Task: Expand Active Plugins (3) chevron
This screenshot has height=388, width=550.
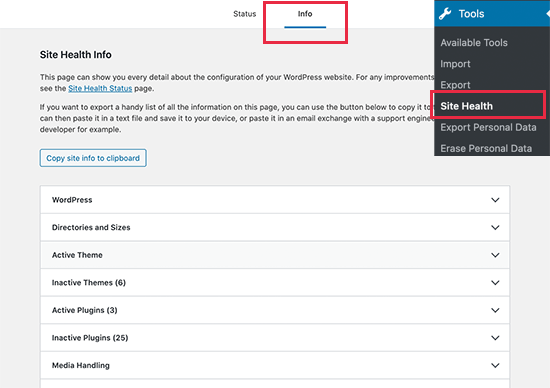Action: tap(495, 310)
